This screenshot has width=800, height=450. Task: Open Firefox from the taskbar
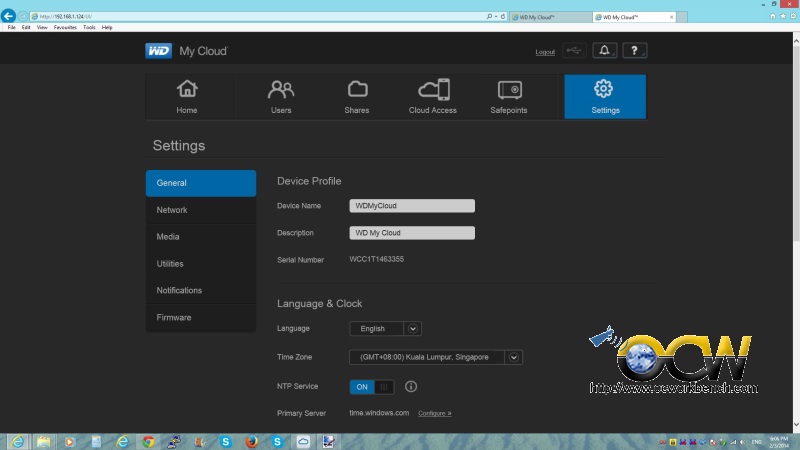point(252,442)
